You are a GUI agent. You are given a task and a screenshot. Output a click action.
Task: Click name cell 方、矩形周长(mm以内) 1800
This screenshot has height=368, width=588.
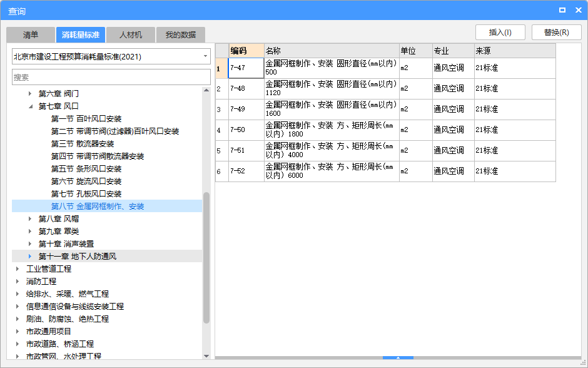332,130
